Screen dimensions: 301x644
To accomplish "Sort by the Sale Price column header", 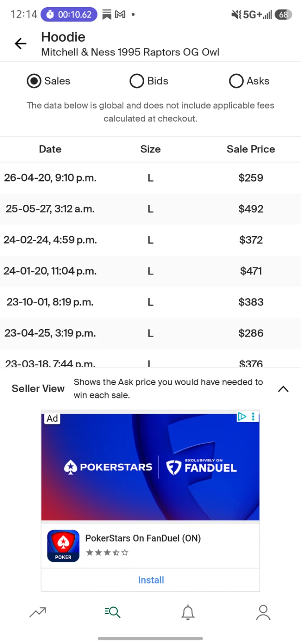I will tap(251, 149).
